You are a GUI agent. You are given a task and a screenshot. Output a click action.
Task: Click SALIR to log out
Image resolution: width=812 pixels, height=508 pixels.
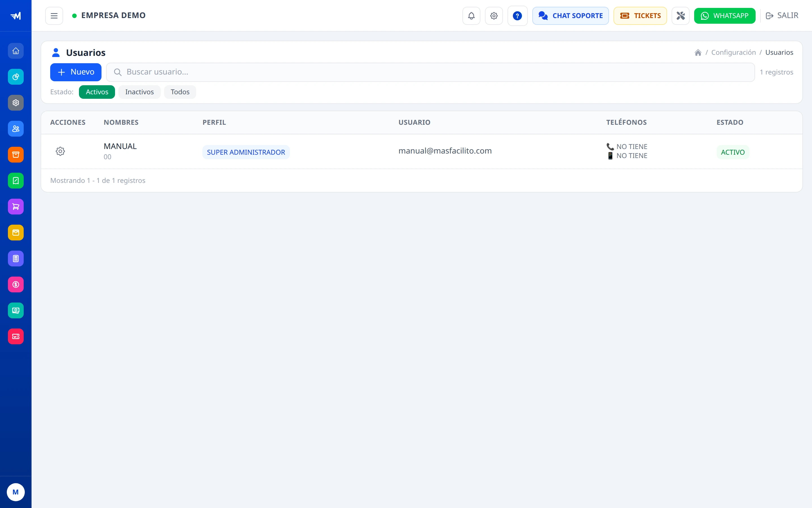point(782,16)
